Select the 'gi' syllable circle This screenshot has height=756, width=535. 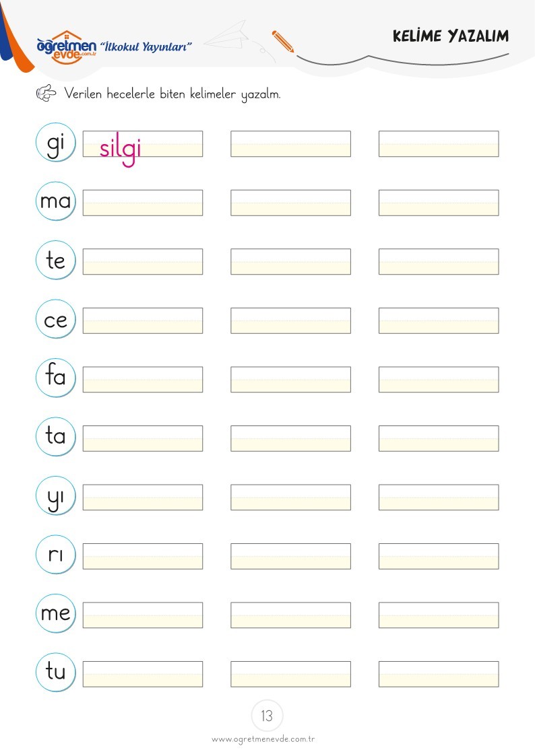[x=56, y=142]
